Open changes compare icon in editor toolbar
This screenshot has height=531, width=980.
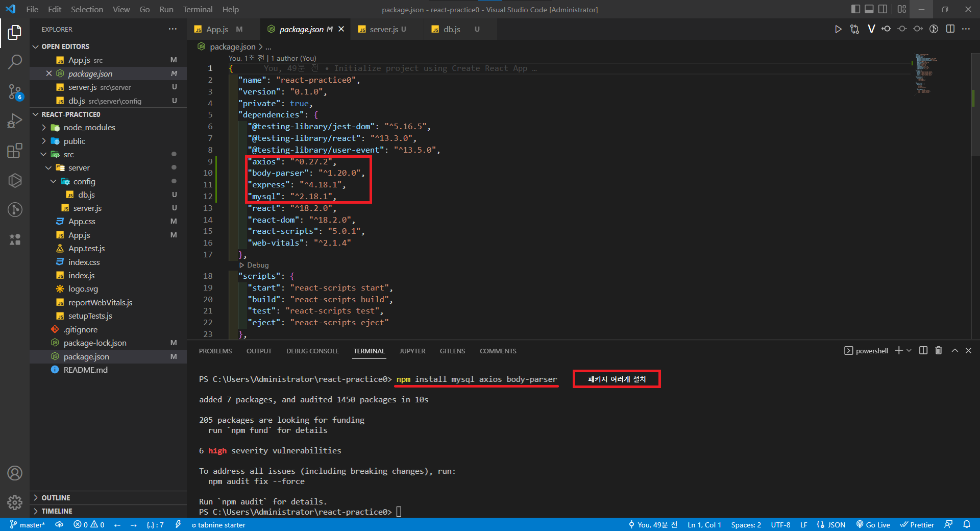click(854, 29)
